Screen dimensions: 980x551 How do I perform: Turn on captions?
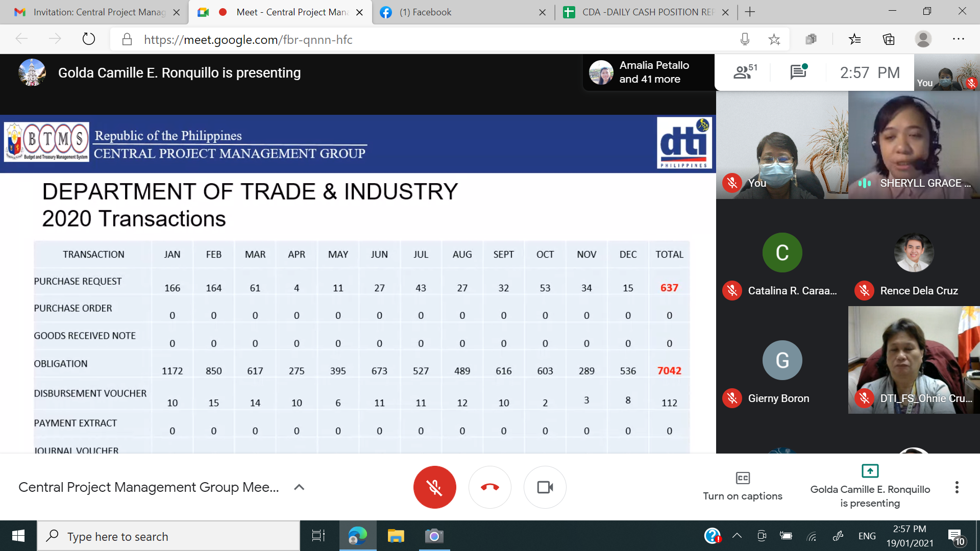pyautogui.click(x=743, y=486)
